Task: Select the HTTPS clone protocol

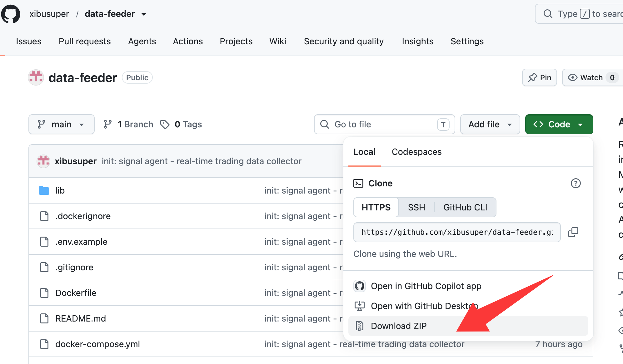Action: 376,207
